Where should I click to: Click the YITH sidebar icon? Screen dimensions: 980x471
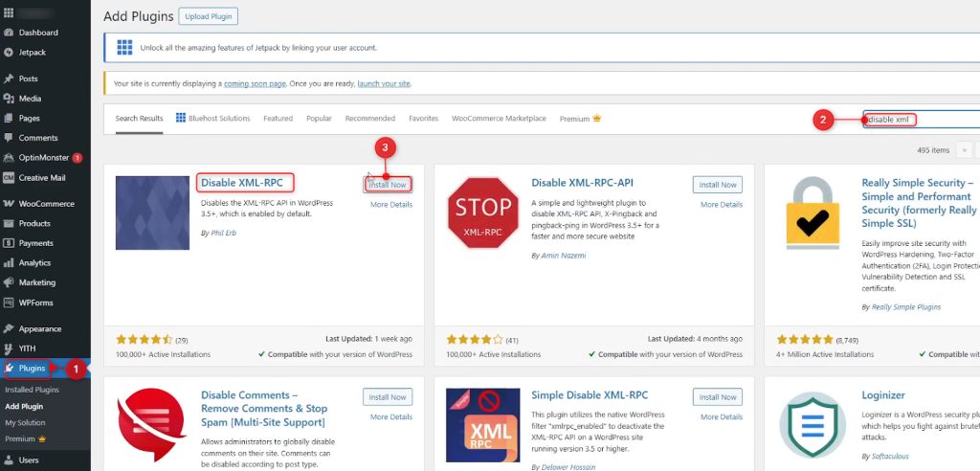pos(8,348)
